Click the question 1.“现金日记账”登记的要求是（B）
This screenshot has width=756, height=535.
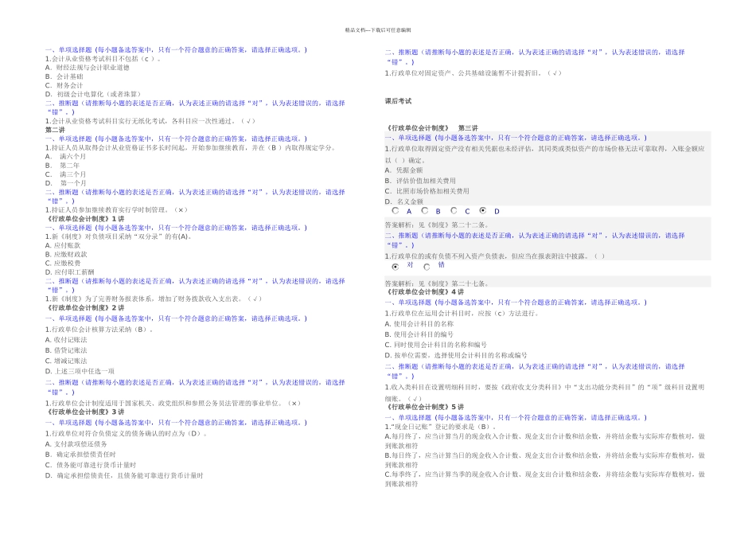(441, 427)
